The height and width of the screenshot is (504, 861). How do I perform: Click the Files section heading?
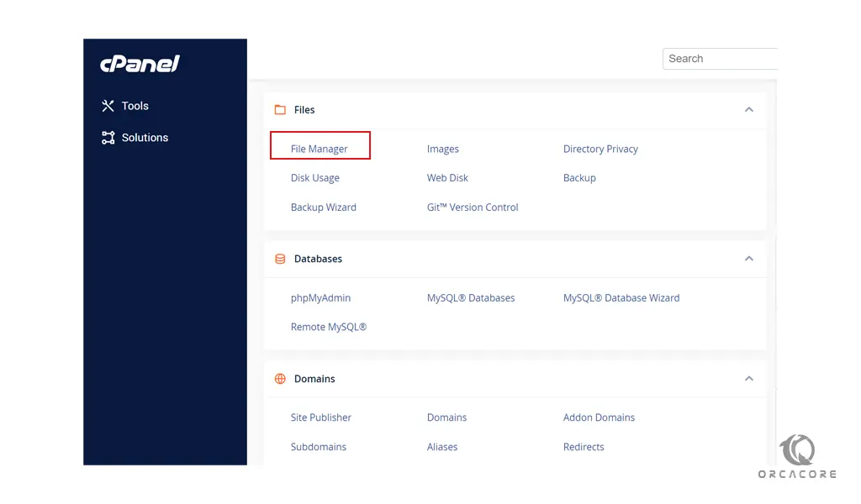click(304, 110)
